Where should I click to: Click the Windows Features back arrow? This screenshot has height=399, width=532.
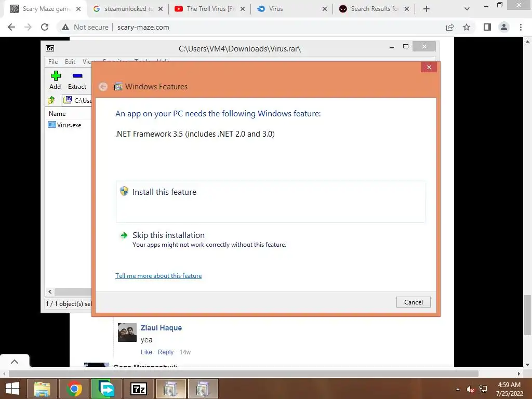pyautogui.click(x=103, y=87)
